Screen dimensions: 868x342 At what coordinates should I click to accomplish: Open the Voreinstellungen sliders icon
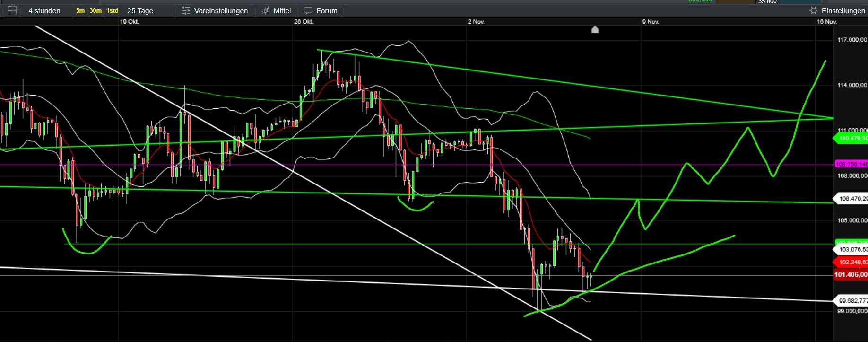[x=186, y=10]
